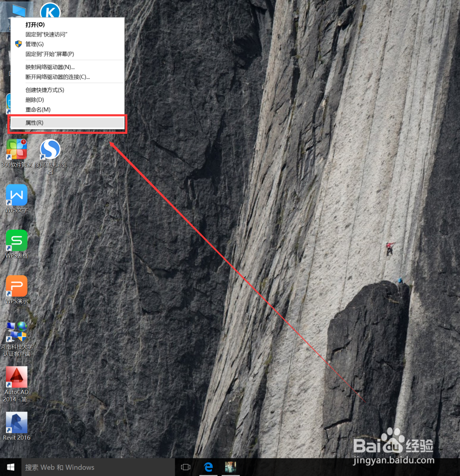460x476 pixels.
Task: Select the WPS演示 desktop icon
Action: [x=17, y=290]
